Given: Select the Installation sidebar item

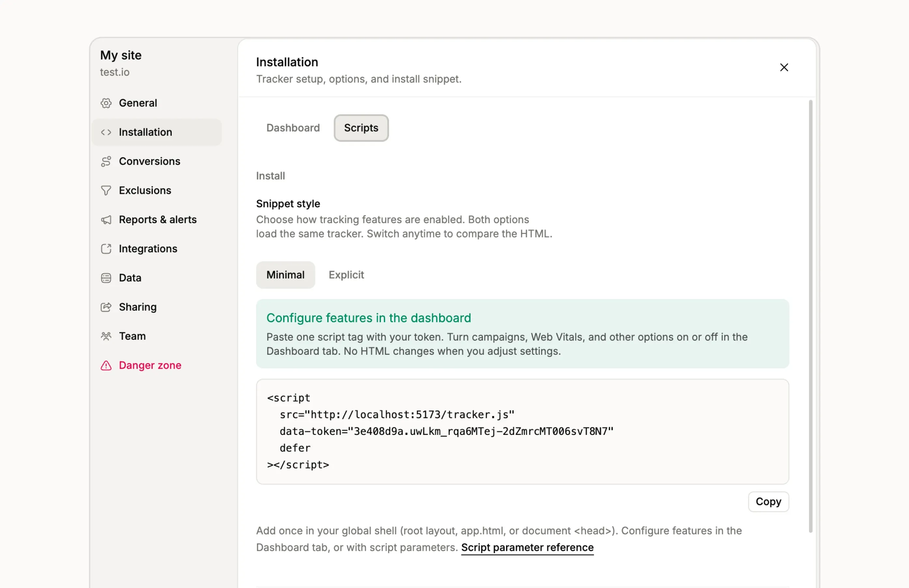Looking at the screenshot, I should (x=156, y=132).
